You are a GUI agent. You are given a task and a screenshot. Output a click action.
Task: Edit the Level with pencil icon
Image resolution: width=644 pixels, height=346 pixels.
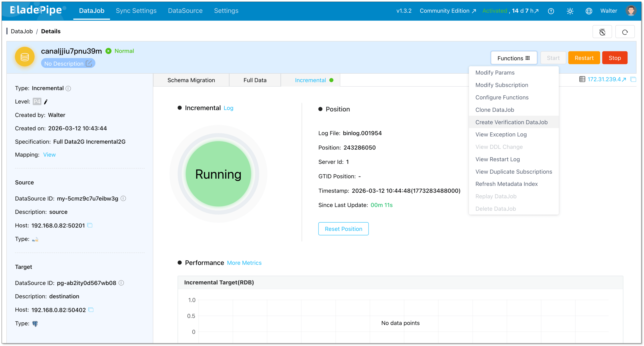click(x=46, y=102)
